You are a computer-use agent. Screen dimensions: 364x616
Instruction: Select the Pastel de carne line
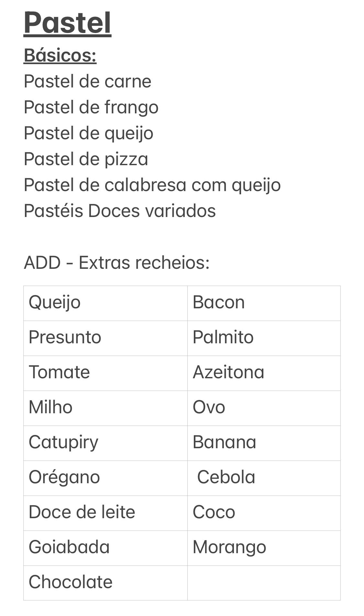pos(87,81)
